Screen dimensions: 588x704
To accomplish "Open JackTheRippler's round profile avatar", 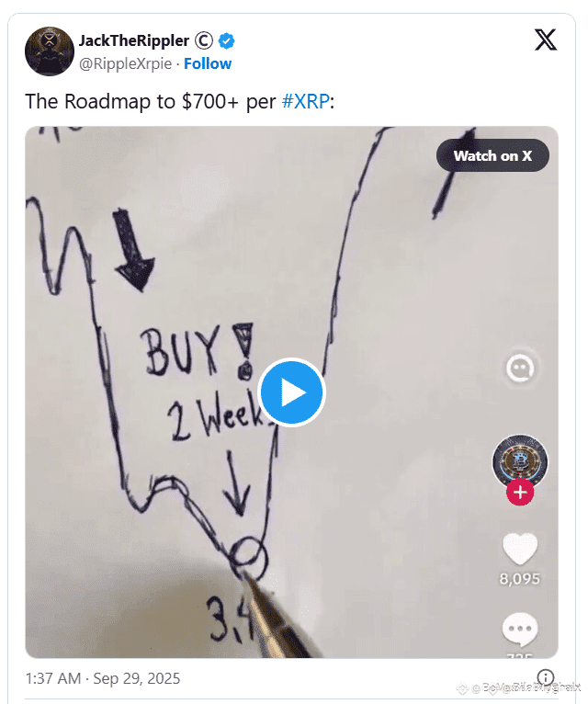I will [x=50, y=51].
